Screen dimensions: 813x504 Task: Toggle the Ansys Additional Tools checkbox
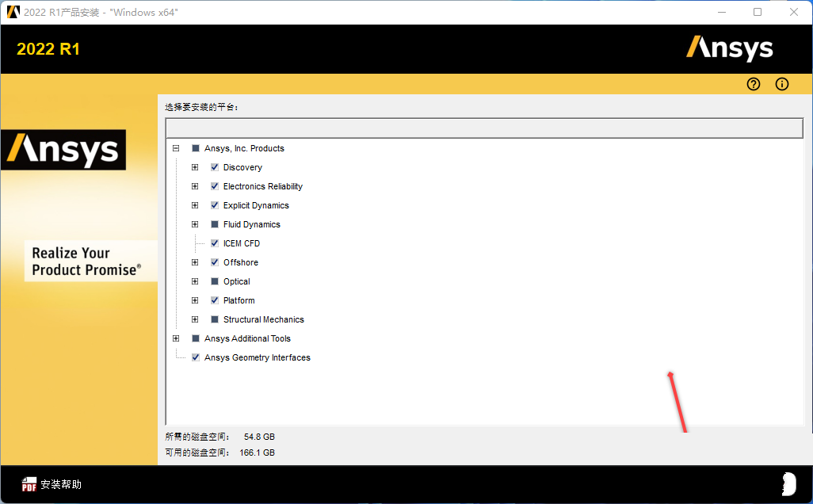(196, 338)
